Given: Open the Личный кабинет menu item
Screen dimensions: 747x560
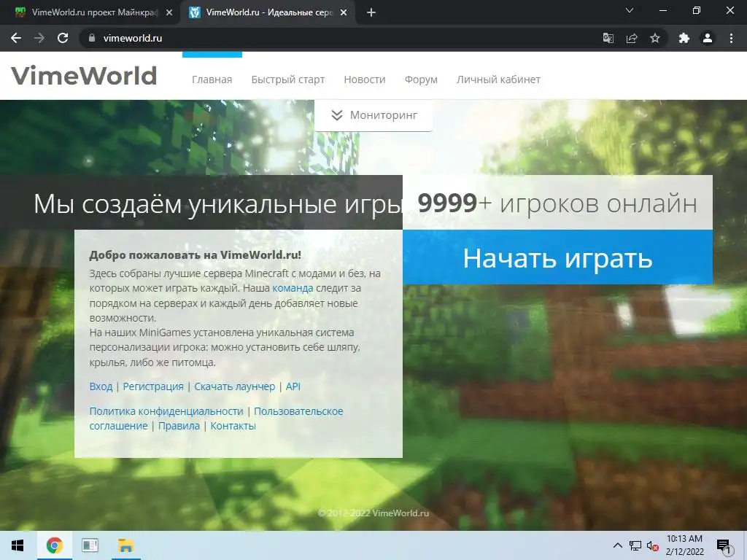Looking at the screenshot, I should (x=498, y=79).
